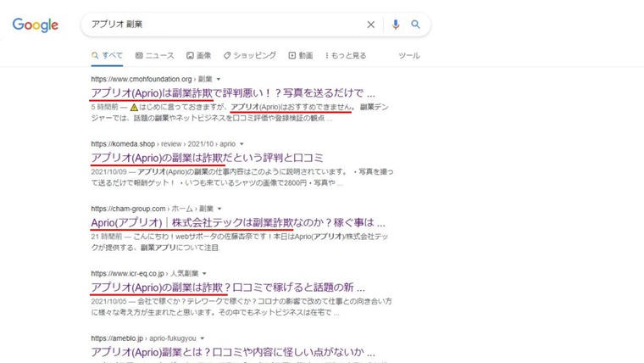The image size is (644, 363).
Task: Open ツール search tools
Action: point(409,55)
